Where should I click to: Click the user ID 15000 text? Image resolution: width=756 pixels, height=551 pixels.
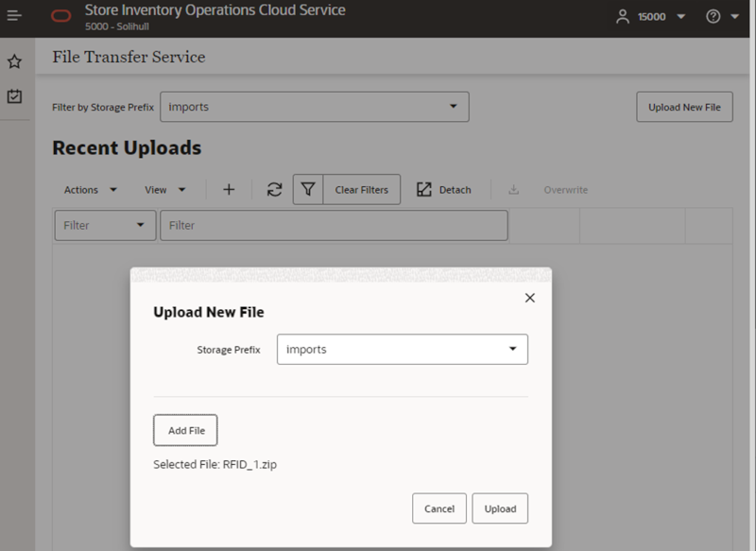(x=651, y=17)
